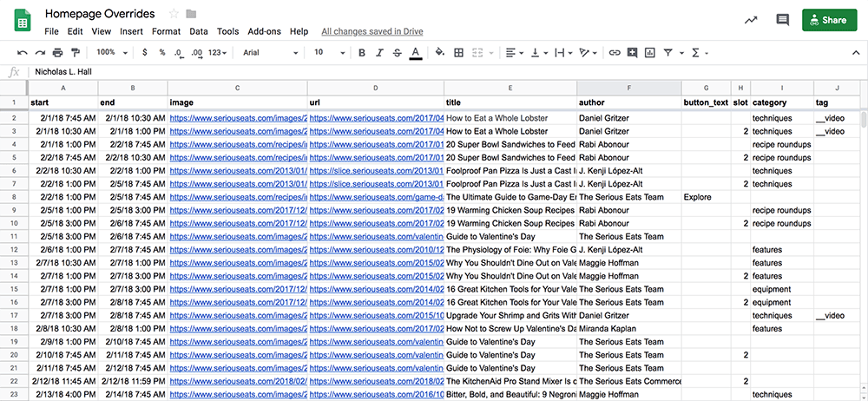This screenshot has width=868, height=401.
Task: Click the document title Homepage Overrides
Action: pos(100,14)
